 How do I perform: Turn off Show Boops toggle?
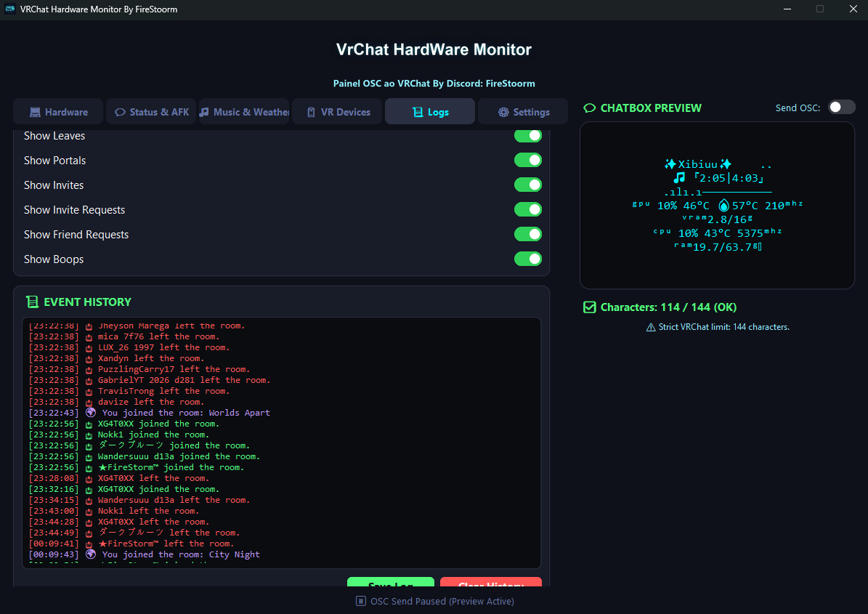[x=528, y=259]
